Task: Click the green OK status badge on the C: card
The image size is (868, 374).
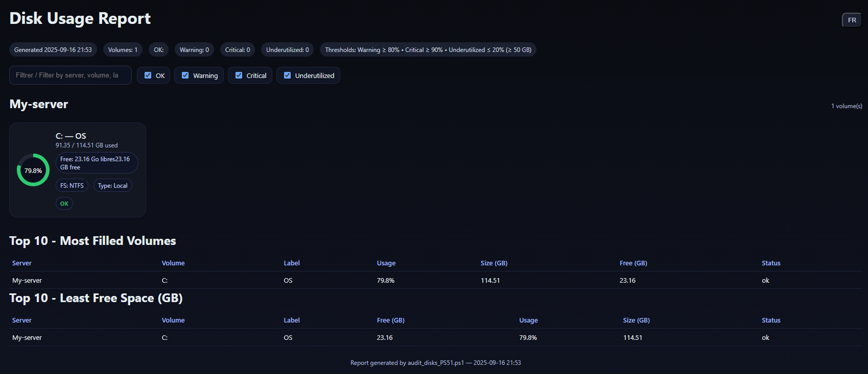Action: pos(64,204)
